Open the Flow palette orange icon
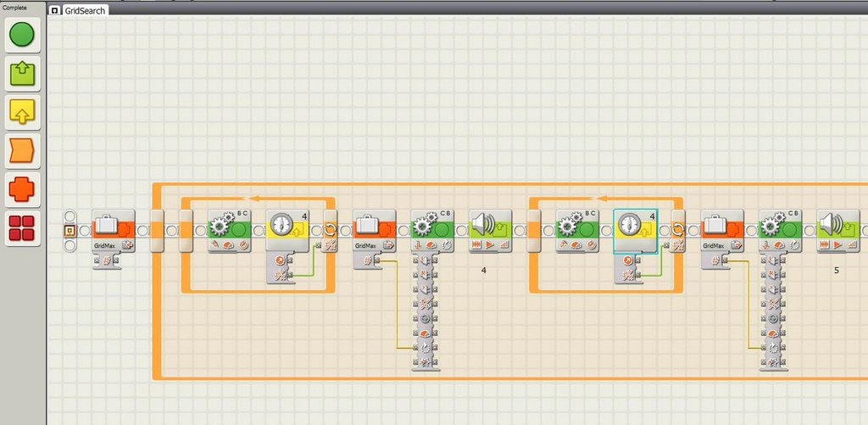The image size is (868, 425). (x=21, y=151)
